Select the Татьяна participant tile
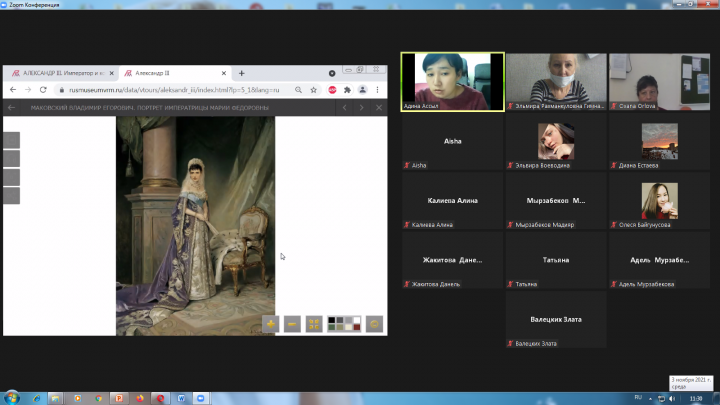The image size is (720, 405). pyautogui.click(x=556, y=260)
